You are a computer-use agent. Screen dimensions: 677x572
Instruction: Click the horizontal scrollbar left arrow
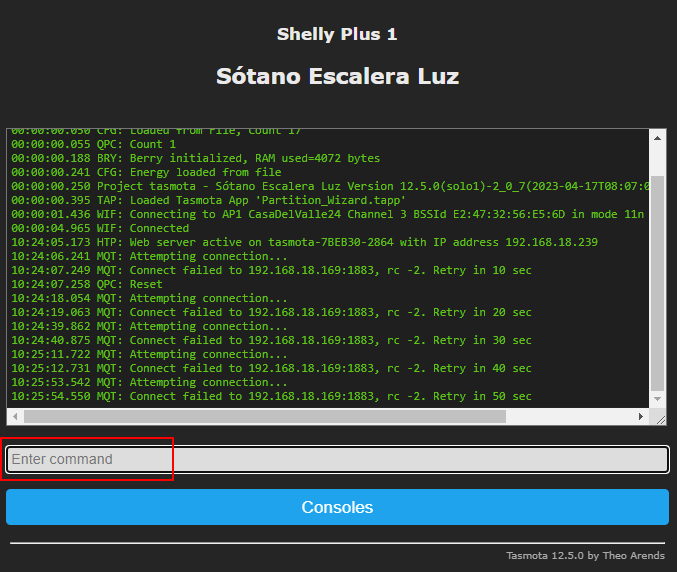coord(15,416)
